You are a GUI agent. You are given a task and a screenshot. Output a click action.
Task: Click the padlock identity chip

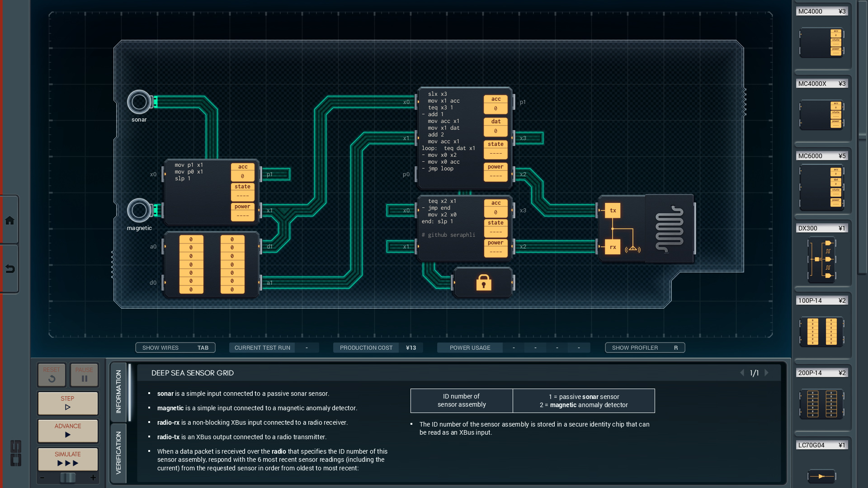coord(483,283)
